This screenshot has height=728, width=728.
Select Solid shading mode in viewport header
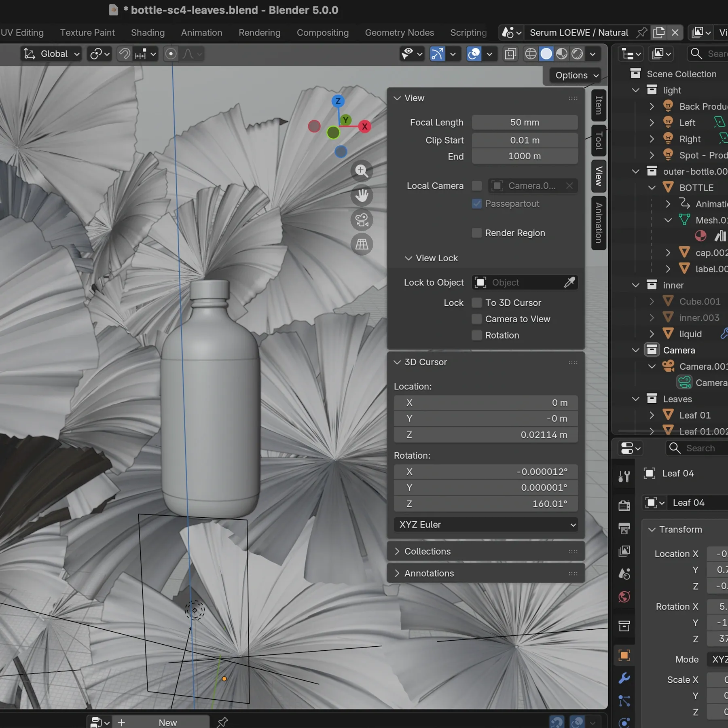[x=546, y=54]
